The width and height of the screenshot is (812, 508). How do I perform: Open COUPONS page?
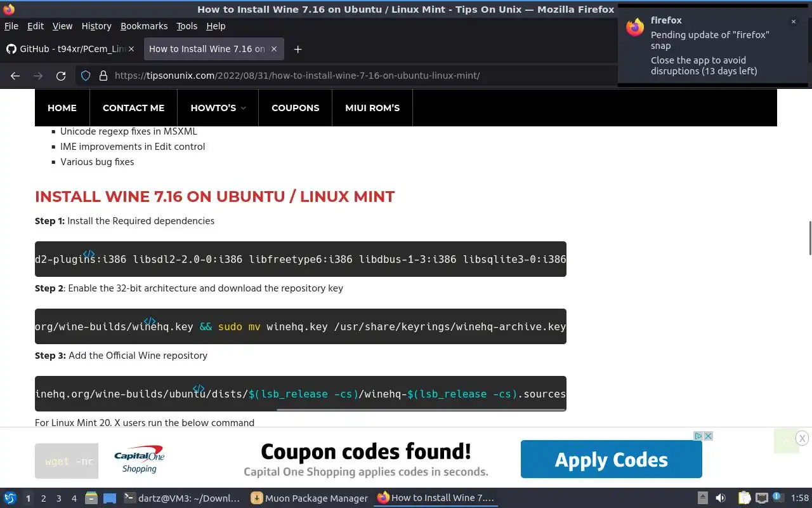pos(295,108)
